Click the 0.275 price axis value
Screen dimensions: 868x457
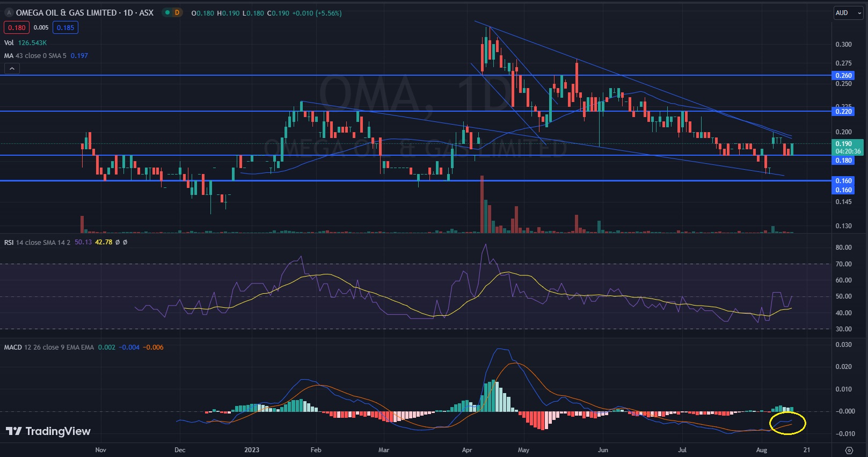pyautogui.click(x=843, y=63)
